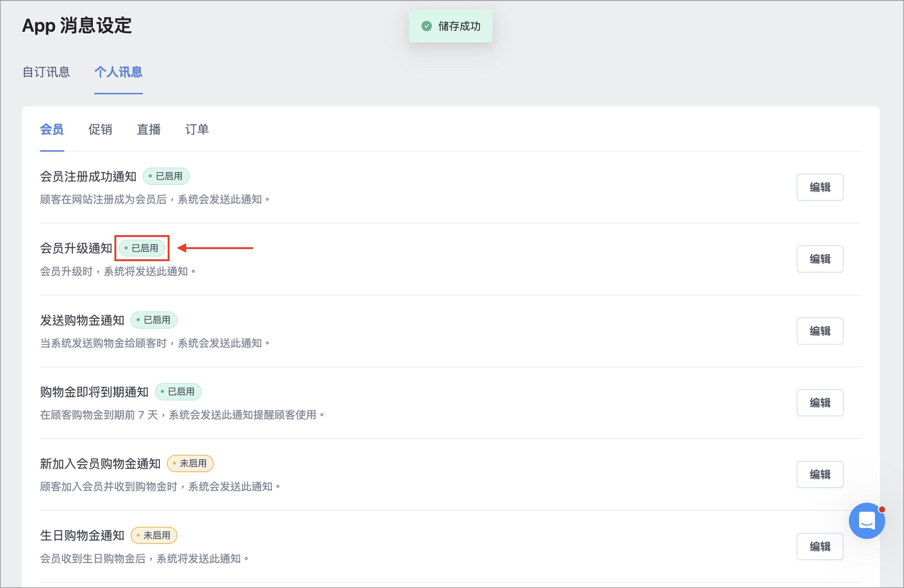Viewport: 904px width, 588px height.
Task: Click the 会员注册成功通知 title
Action: coord(88,177)
